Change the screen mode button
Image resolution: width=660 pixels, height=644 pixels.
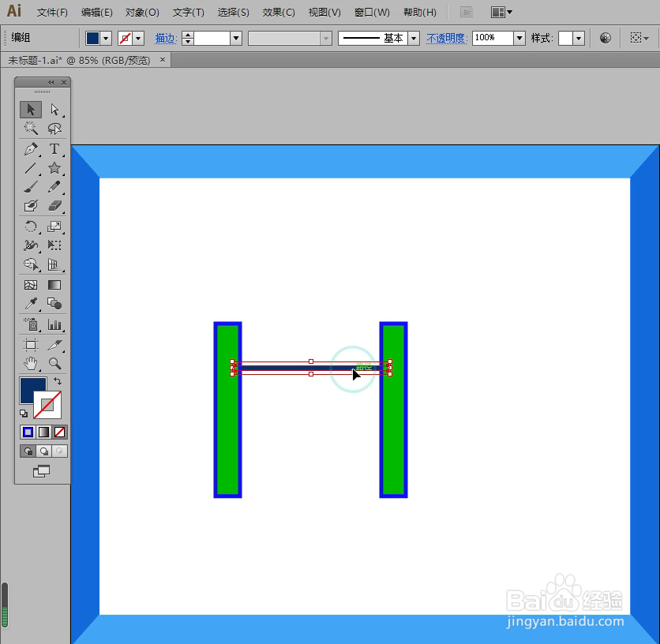pos(42,471)
